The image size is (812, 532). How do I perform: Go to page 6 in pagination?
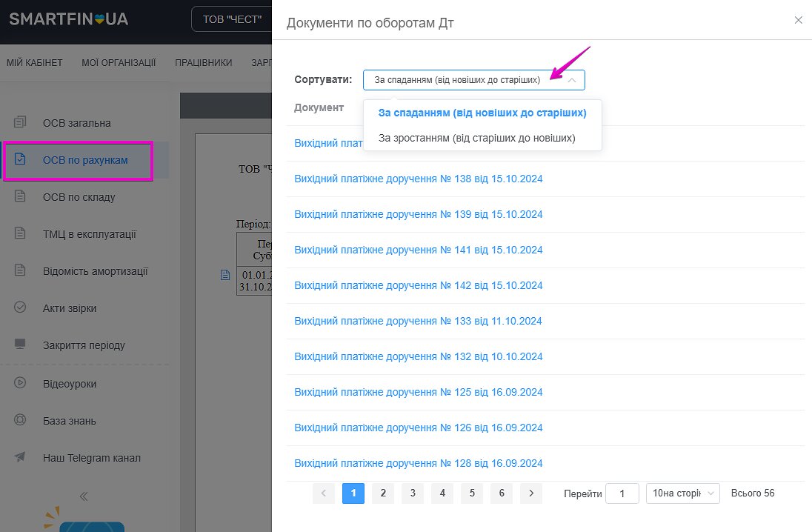502,493
